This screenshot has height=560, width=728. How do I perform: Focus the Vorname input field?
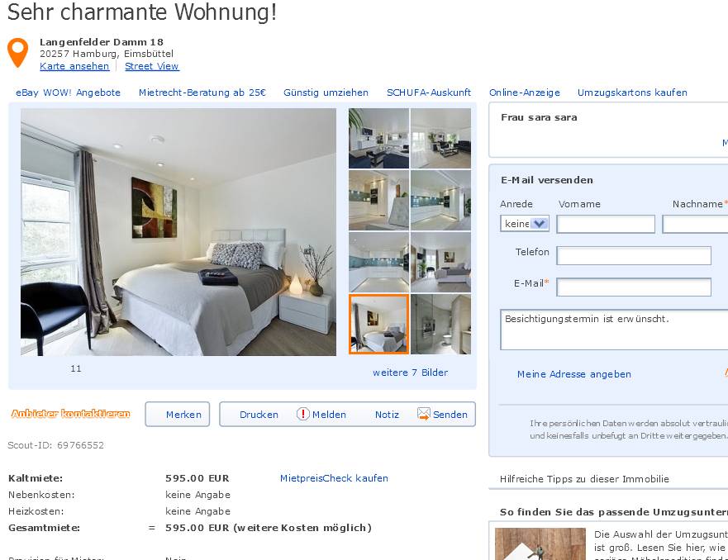[606, 224]
